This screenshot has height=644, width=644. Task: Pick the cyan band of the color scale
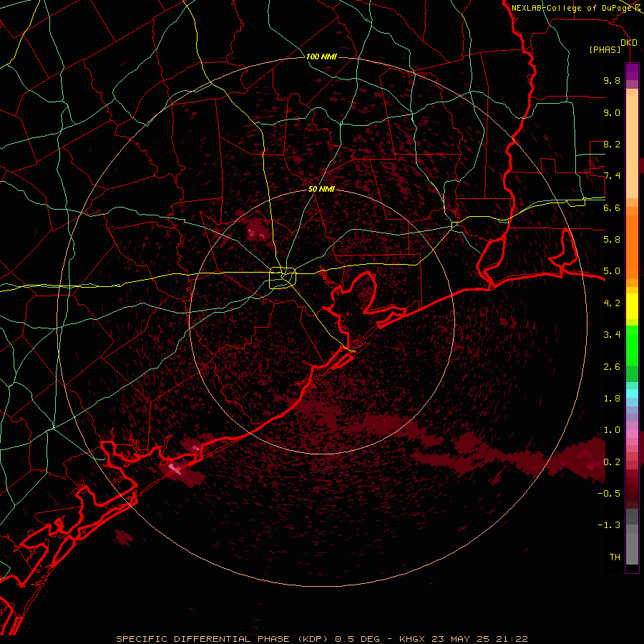pyautogui.click(x=632, y=394)
